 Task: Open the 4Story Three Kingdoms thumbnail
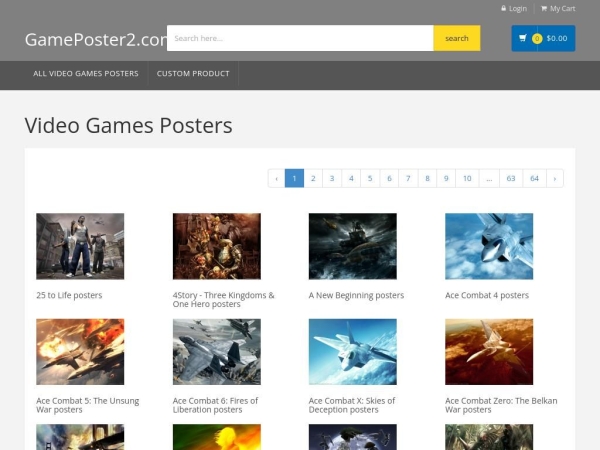click(217, 246)
